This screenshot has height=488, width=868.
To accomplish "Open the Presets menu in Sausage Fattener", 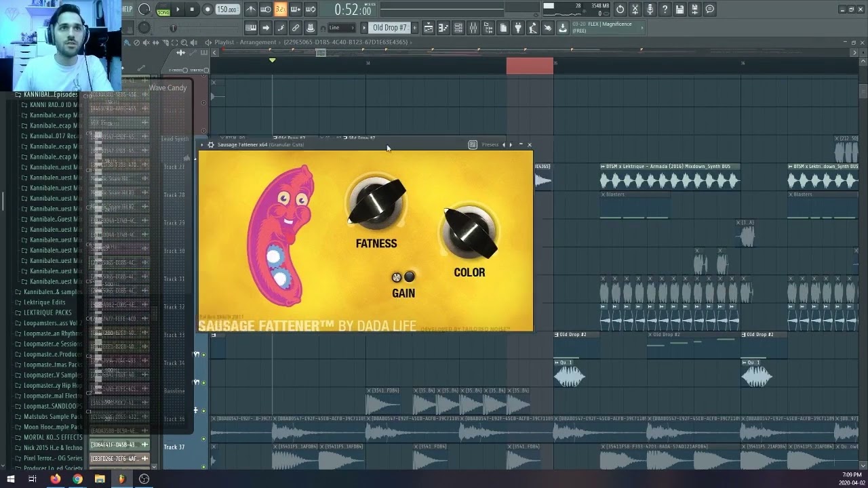I will tap(490, 145).
